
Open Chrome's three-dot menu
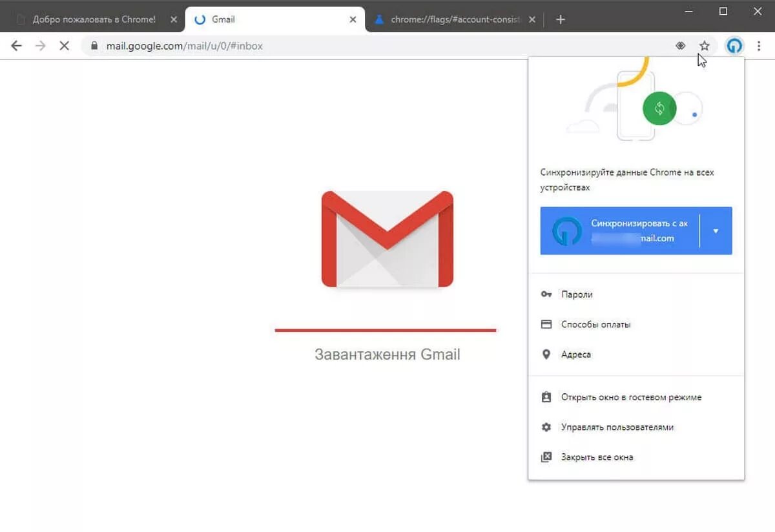tap(759, 46)
